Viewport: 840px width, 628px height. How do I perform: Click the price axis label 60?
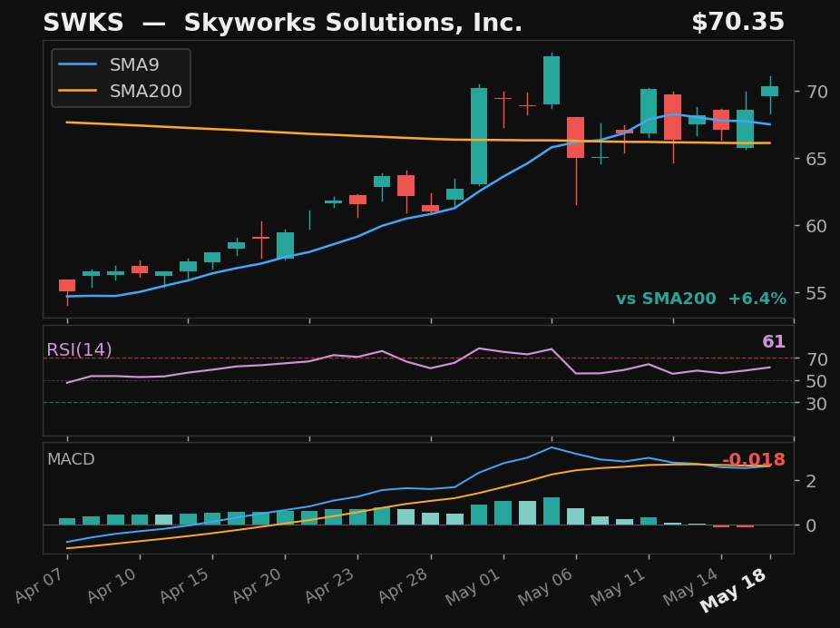pos(817,226)
